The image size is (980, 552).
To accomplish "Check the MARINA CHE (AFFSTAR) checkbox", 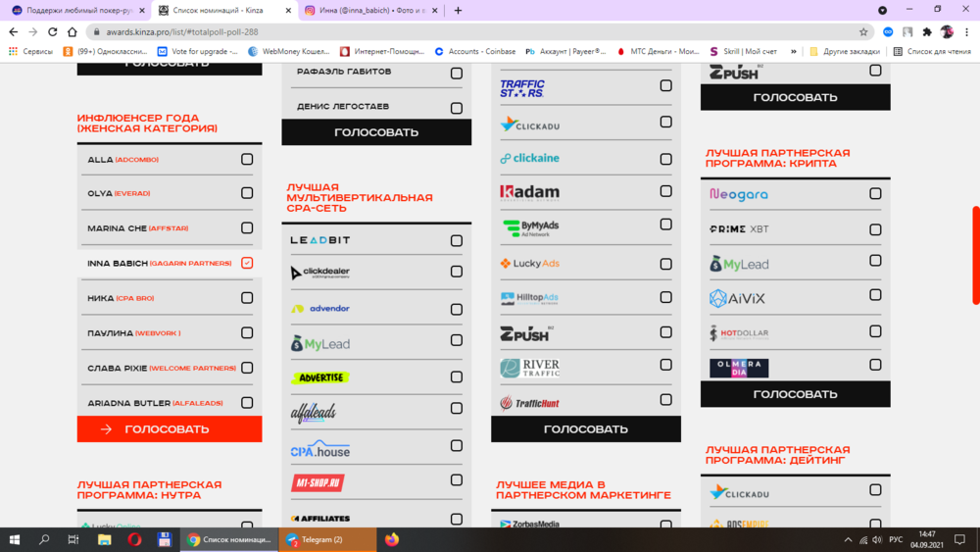I will click(247, 228).
